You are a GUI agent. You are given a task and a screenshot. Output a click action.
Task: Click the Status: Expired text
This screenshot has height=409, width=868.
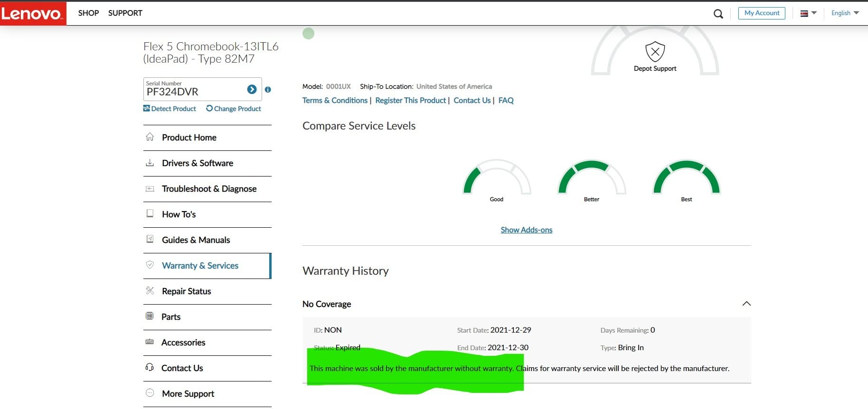[x=337, y=347]
